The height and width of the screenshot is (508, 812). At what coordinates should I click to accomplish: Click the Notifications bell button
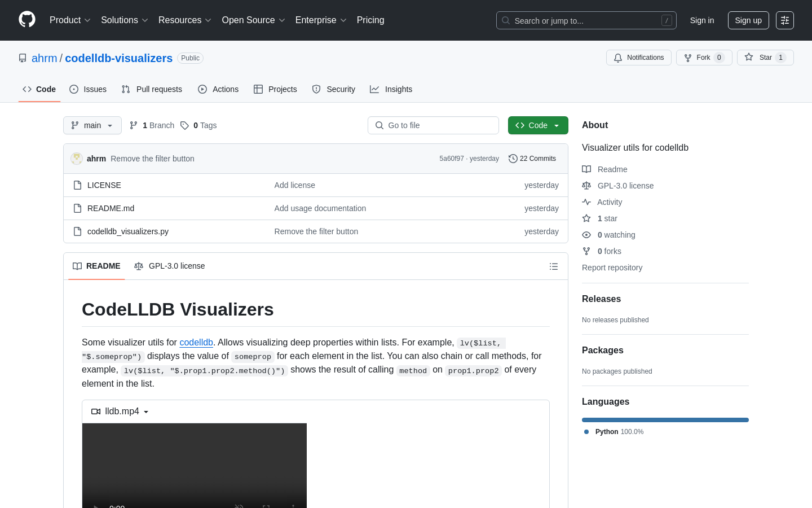(x=639, y=58)
